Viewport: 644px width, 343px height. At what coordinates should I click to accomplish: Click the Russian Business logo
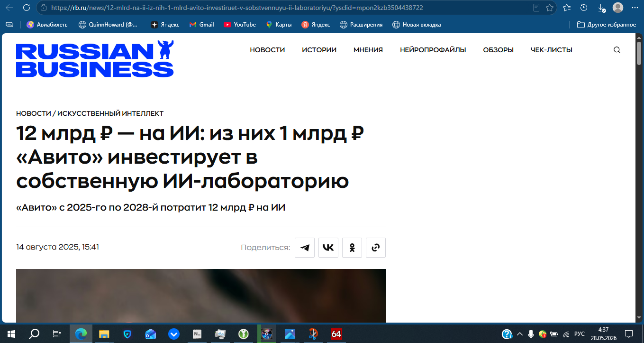tap(95, 59)
